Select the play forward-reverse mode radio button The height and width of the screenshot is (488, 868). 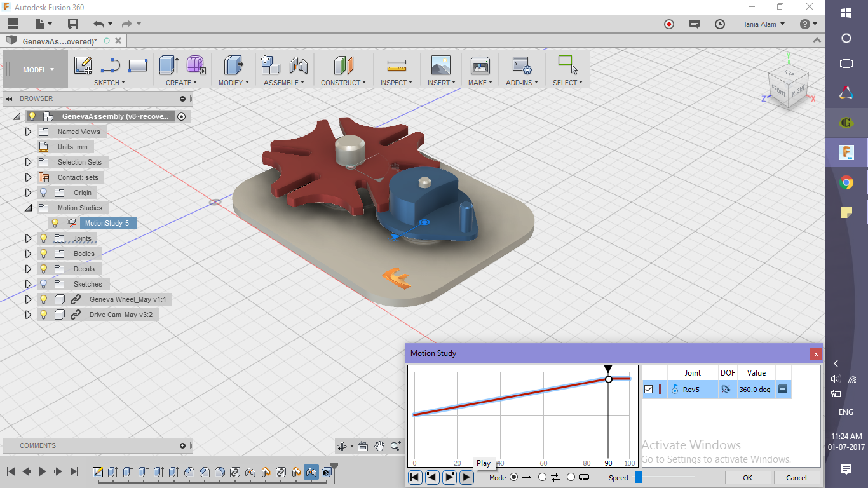click(x=542, y=477)
